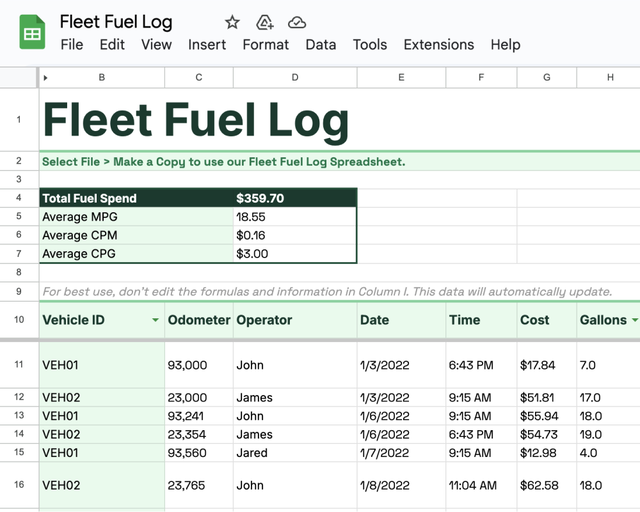Select the $3.00 value cell
The width and height of the screenshot is (640, 512).
295,254
